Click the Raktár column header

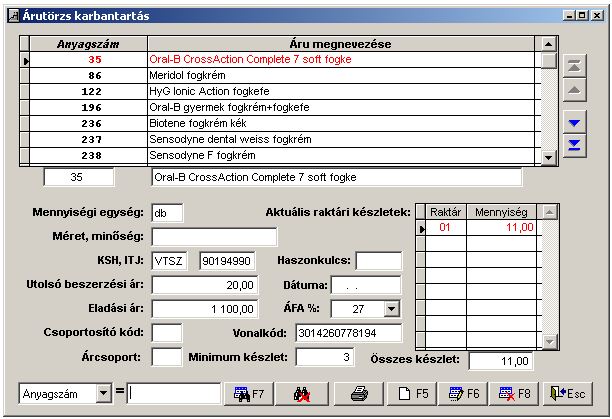[446, 212]
